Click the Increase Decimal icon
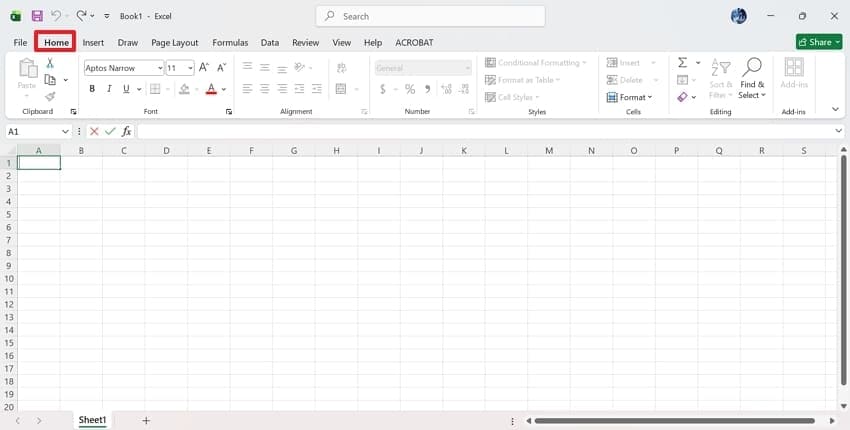Screen dimensions: 850x430 [x=446, y=89]
